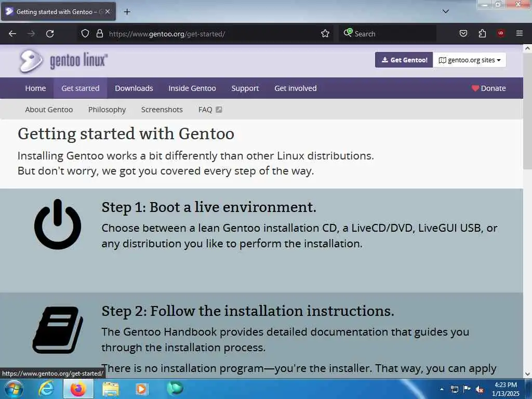
Task: Click the network tray icon
Action: click(x=454, y=389)
